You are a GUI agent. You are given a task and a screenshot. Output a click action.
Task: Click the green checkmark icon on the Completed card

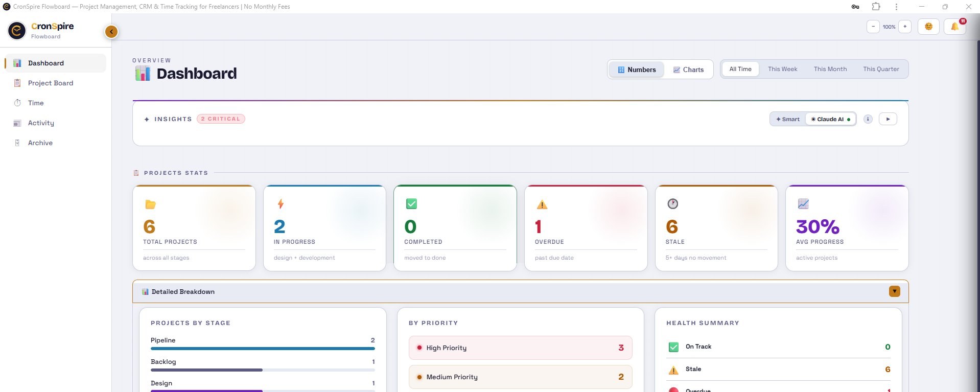coord(411,204)
